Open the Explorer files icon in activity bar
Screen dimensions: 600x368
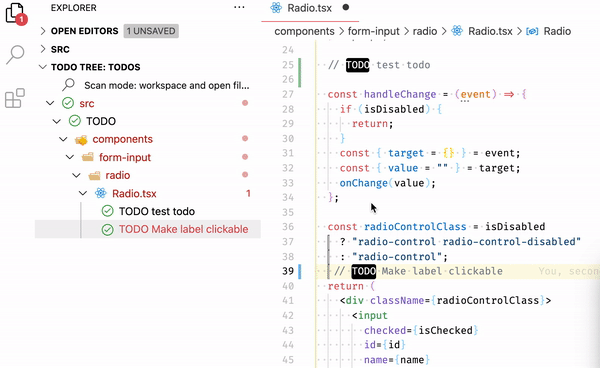pyautogui.click(x=15, y=13)
